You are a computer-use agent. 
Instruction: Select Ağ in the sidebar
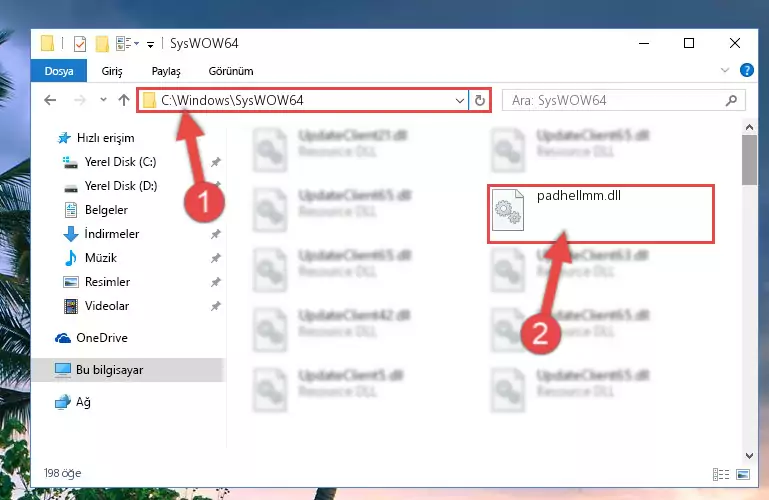(x=73, y=402)
